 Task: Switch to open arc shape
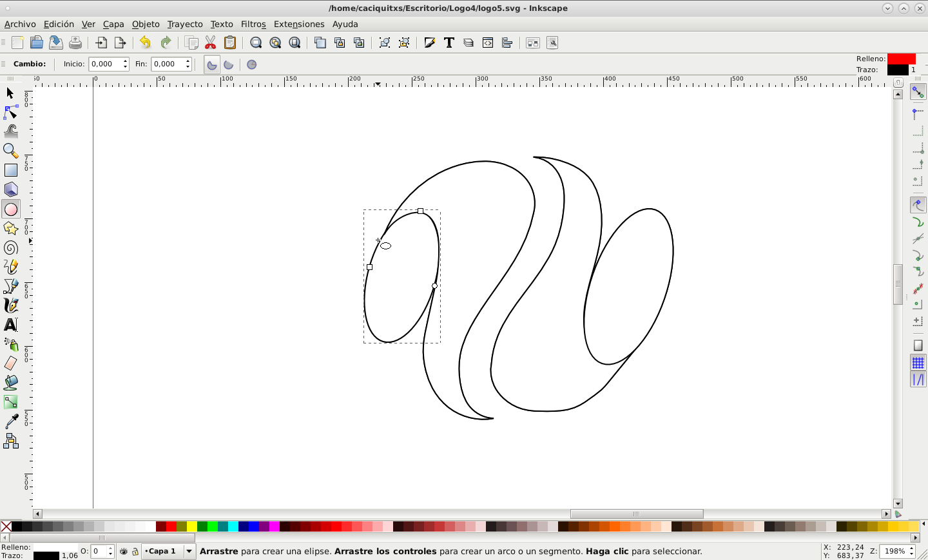pos(229,64)
